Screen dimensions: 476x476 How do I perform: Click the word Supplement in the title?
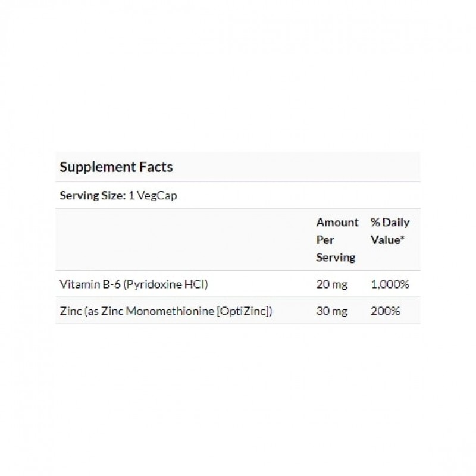pyautogui.click(x=98, y=167)
